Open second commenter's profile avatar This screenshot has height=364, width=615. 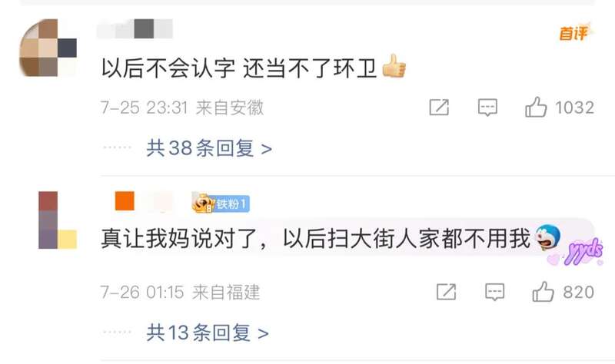(x=57, y=220)
